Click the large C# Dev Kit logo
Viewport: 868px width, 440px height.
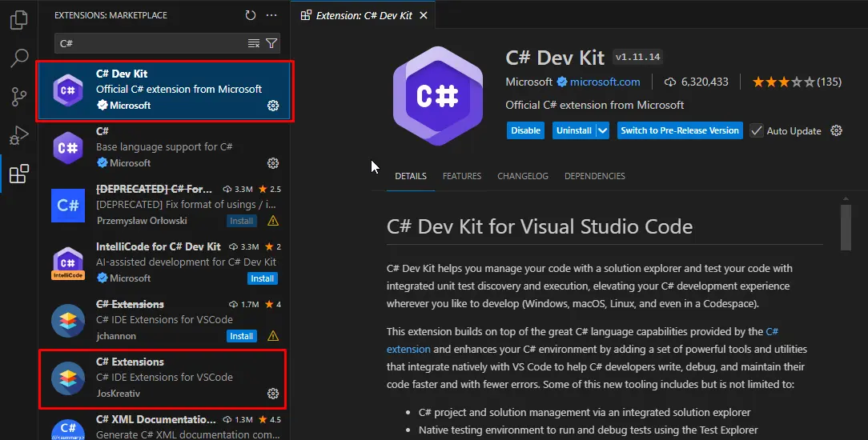[x=438, y=96]
